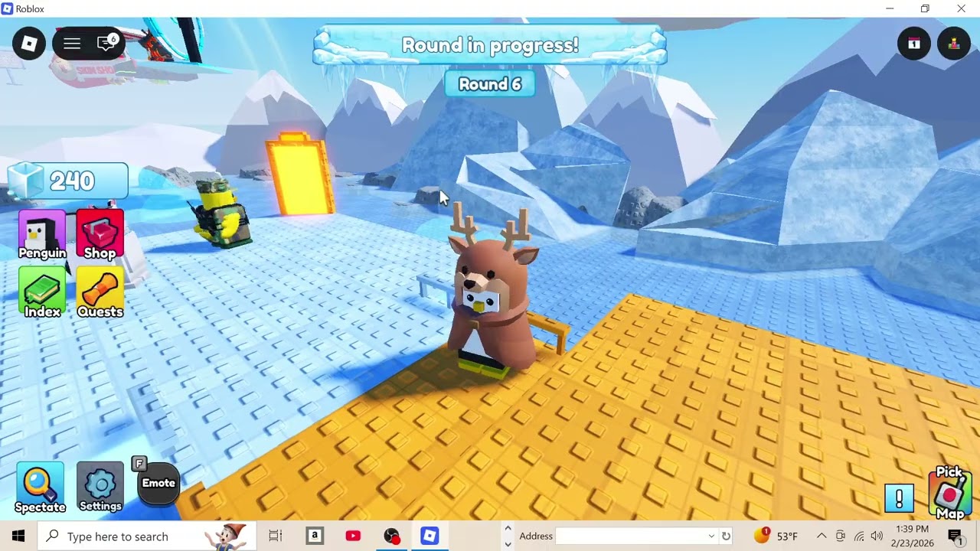Viewport: 980px width, 551px height.
Task: Click the reindeer-costume penguin character
Action: (x=492, y=293)
